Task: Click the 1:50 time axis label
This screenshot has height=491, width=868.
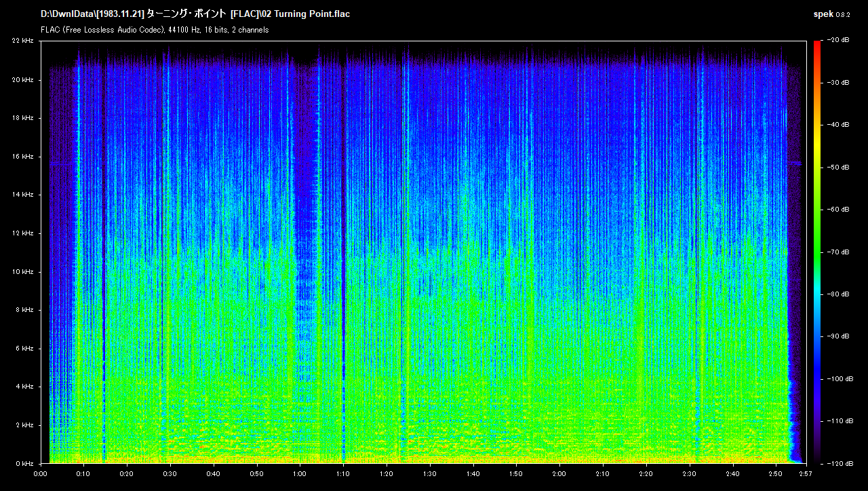Action: click(x=516, y=473)
